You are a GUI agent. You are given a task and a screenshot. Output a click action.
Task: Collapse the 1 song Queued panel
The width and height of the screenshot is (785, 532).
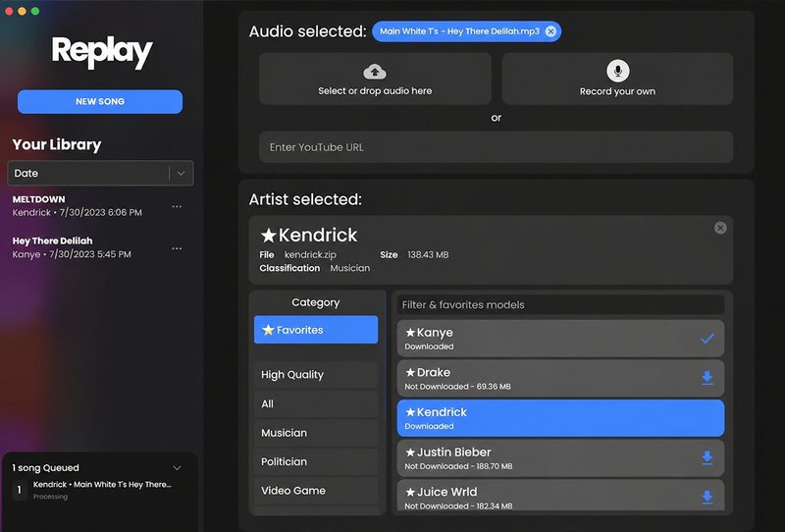pos(177,468)
